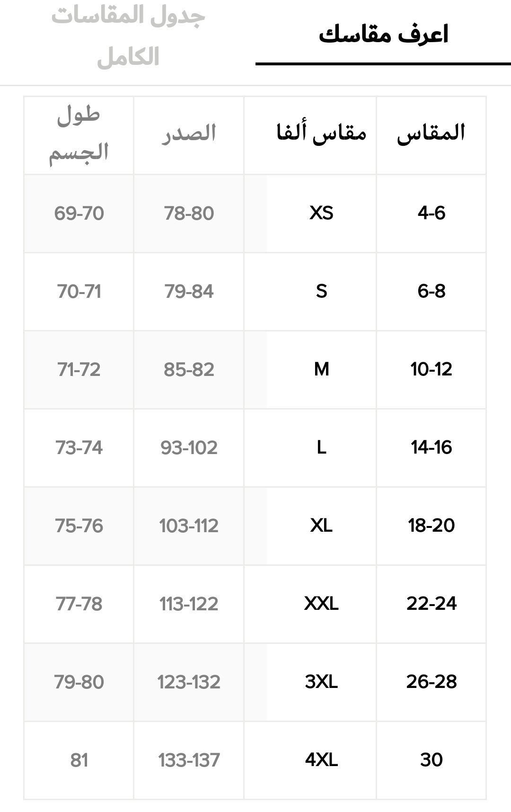
Task: Click the 75-76 body length cell
Action: click(79, 526)
